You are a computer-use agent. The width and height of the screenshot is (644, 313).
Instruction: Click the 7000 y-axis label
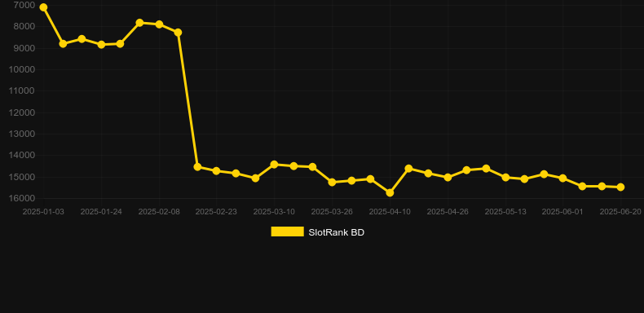24,5
